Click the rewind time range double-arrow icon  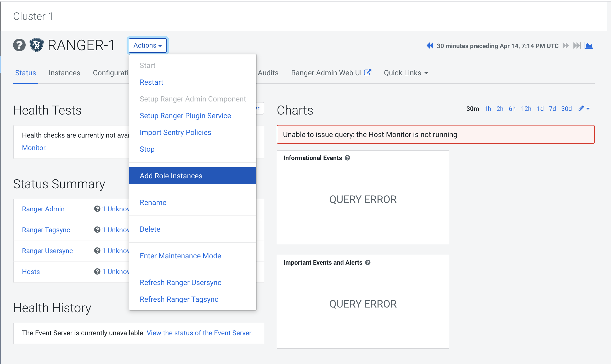(x=430, y=46)
